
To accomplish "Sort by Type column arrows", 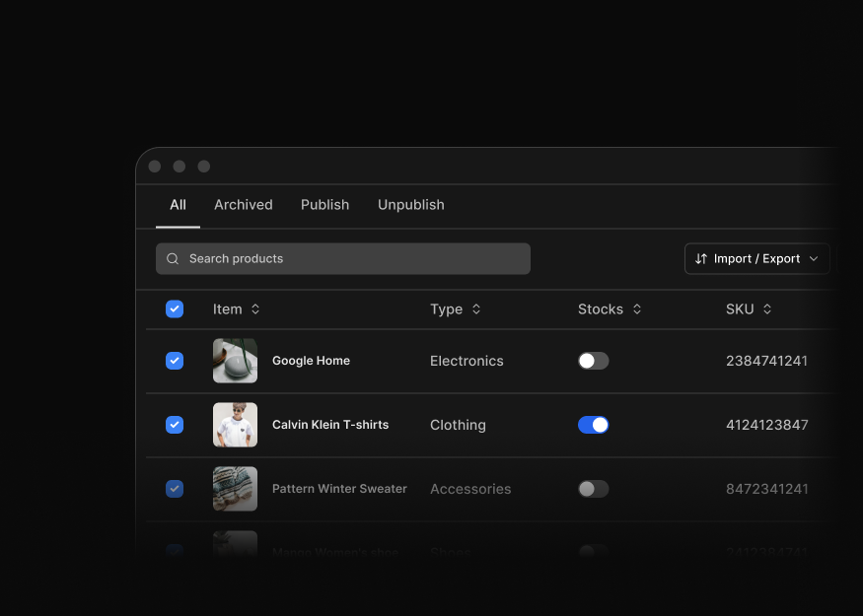I will coord(476,309).
